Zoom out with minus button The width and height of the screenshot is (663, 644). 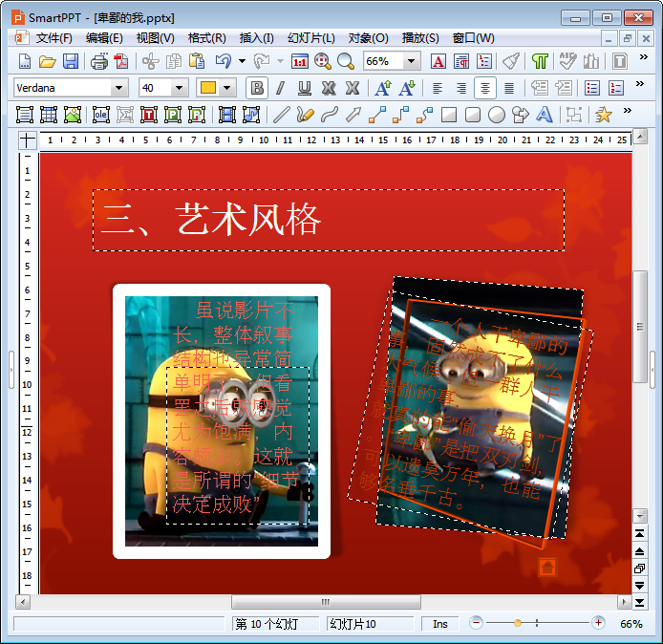coord(476,622)
